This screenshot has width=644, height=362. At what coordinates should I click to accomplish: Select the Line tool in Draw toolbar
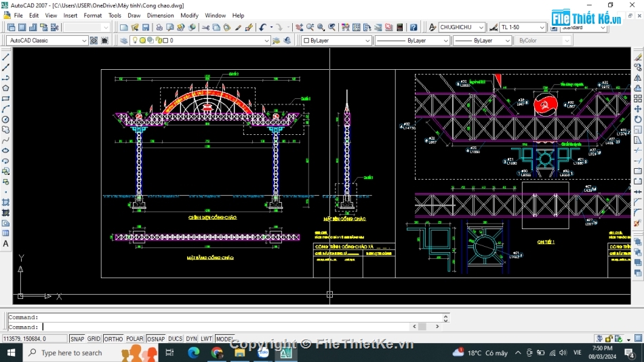coord(5,57)
